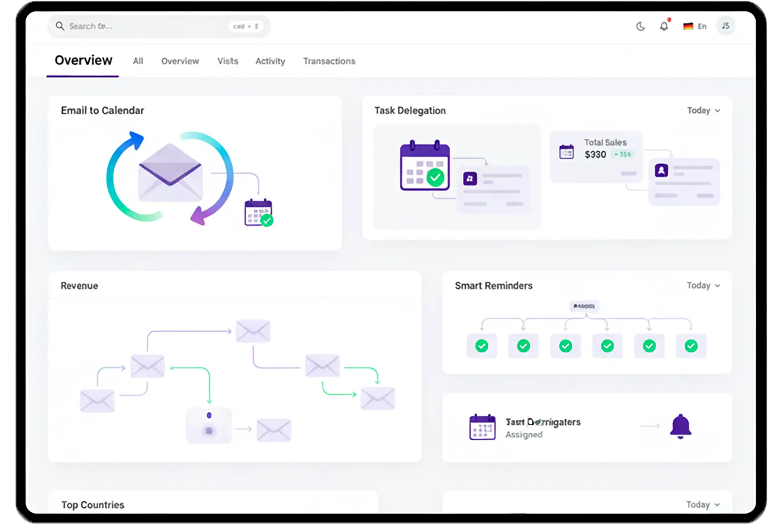This screenshot has height=532, width=779.
Task: Click the purple bell icon in the Assigned card
Action: (x=680, y=426)
